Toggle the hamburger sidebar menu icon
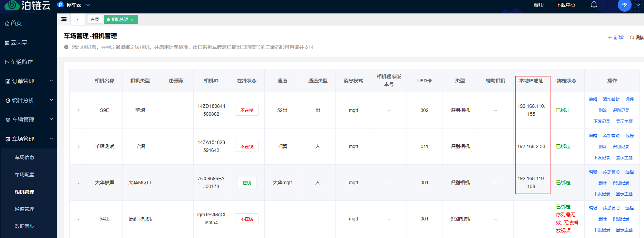644x238 pixels. click(x=64, y=19)
